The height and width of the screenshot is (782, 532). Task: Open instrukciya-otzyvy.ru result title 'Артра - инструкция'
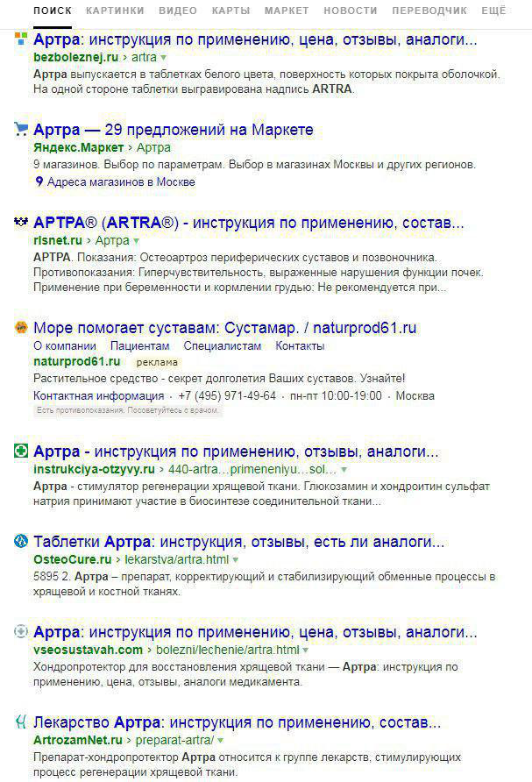236,451
